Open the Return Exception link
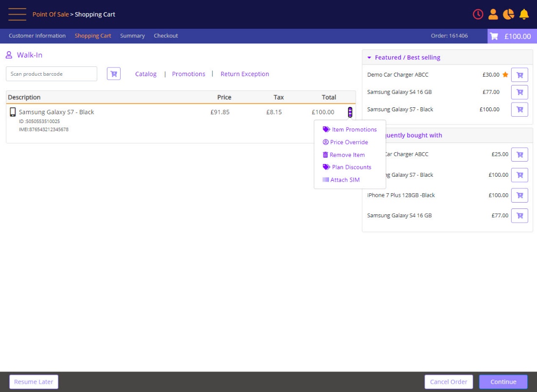Image resolution: width=537 pixels, height=392 pixels. (x=245, y=74)
